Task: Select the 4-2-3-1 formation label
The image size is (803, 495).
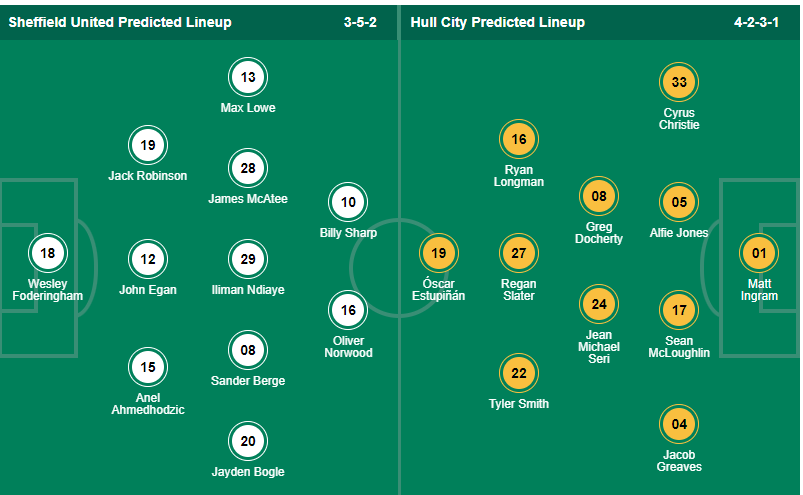Action: coord(756,22)
